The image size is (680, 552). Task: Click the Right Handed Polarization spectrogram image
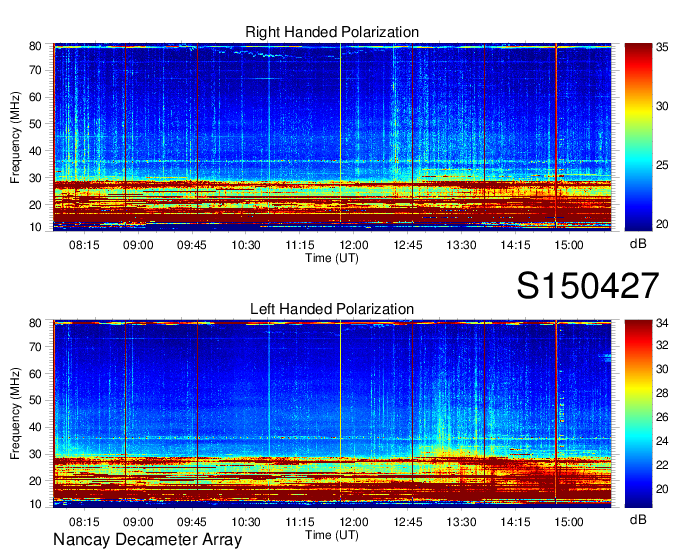[x=332, y=137]
